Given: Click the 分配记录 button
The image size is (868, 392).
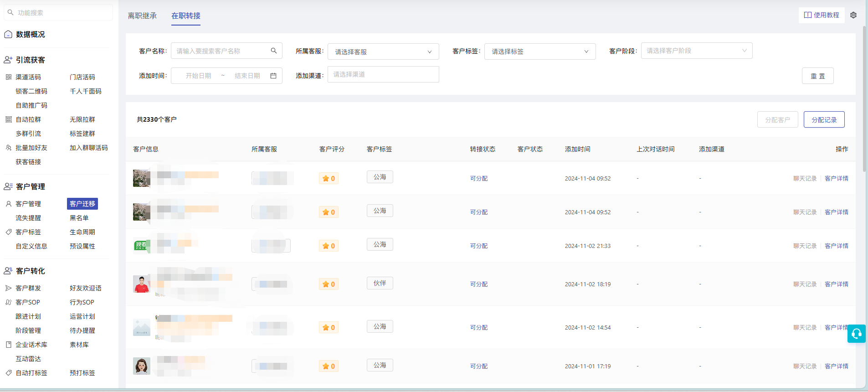Looking at the screenshot, I should pos(824,119).
